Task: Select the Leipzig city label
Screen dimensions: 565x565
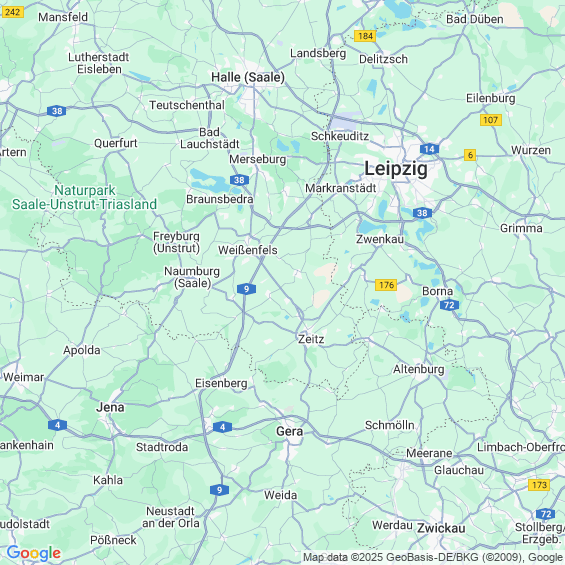Action: click(396, 169)
